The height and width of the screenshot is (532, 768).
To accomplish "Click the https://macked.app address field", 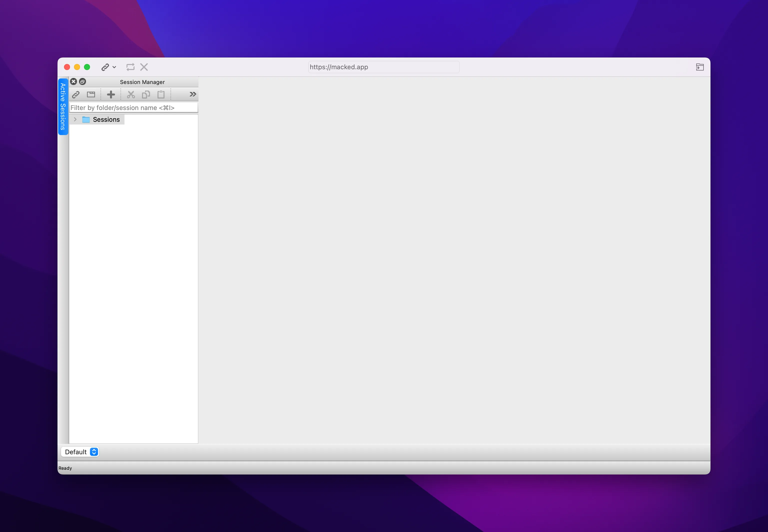I will 384,67.
